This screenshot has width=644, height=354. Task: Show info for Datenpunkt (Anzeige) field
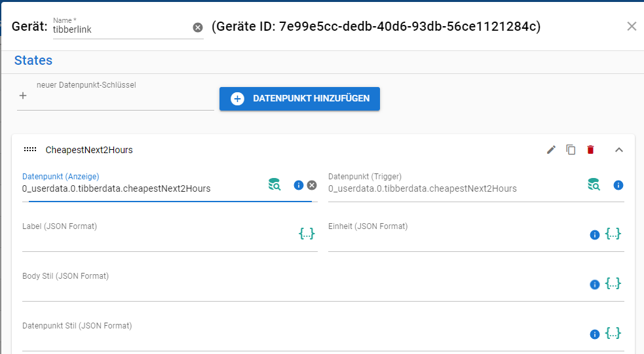(299, 185)
